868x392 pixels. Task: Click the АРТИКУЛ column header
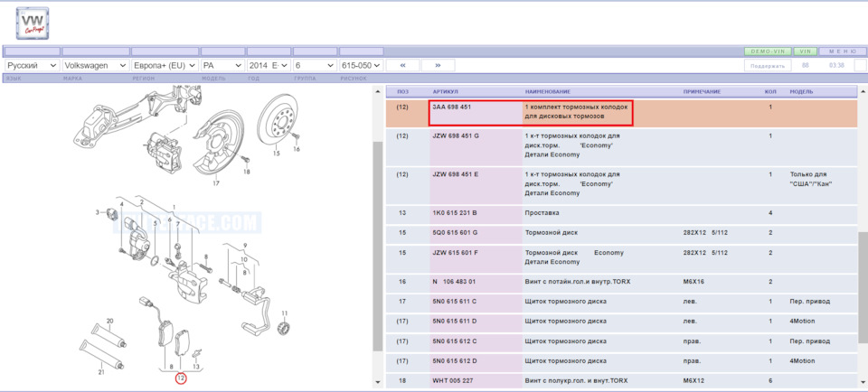pos(445,91)
